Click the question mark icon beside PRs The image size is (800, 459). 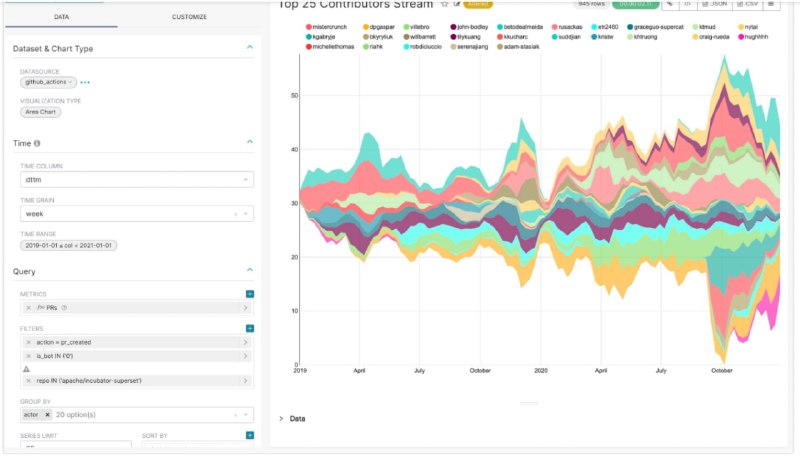click(x=64, y=308)
